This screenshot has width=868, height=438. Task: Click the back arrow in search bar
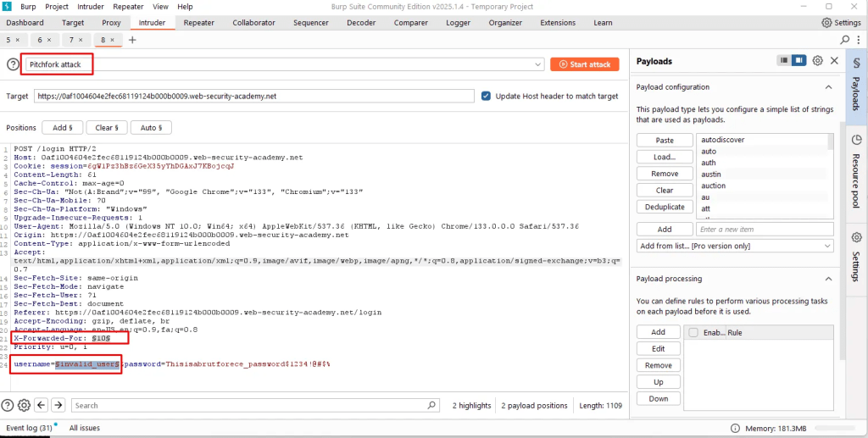(42, 405)
